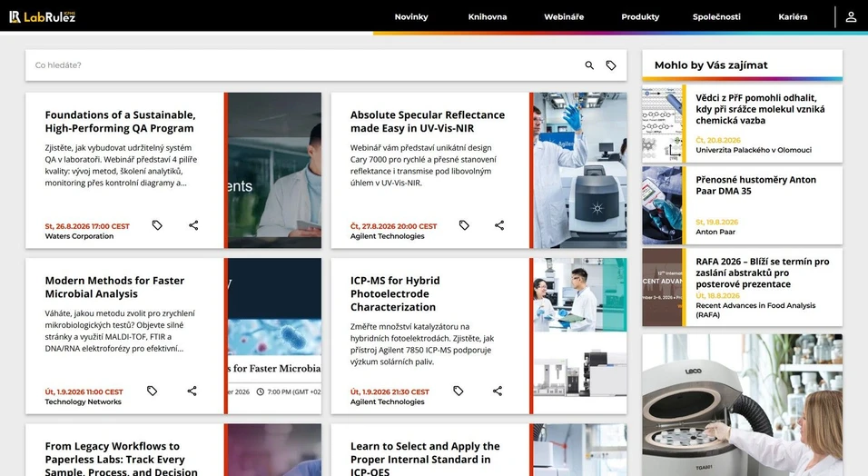This screenshot has height=476, width=868.
Task: Open the Kariéra menu
Action: pos(793,16)
